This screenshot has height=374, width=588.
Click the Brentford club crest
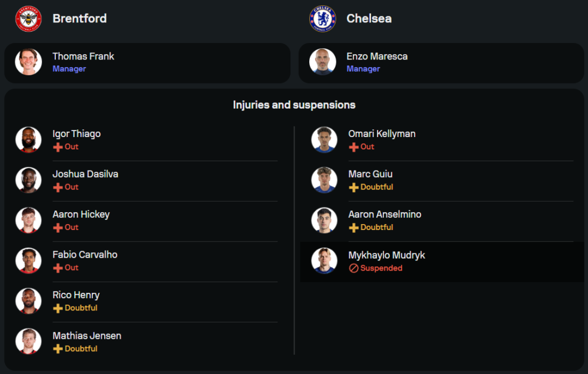[28, 19]
